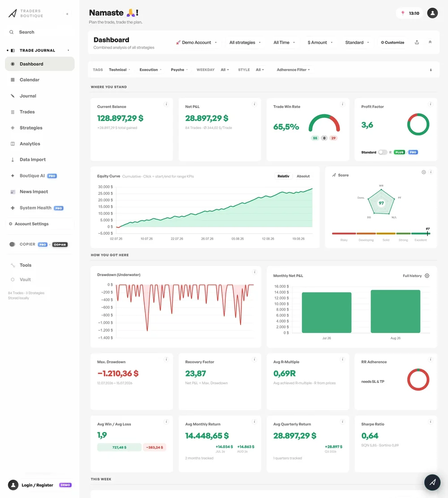
Task: Expand the Psyche tags dropdown
Action: (x=179, y=70)
